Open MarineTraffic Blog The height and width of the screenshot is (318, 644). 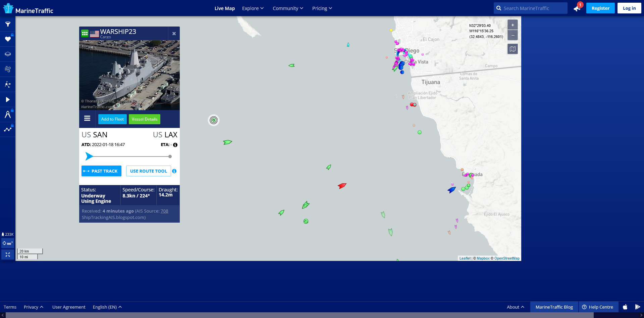554,307
